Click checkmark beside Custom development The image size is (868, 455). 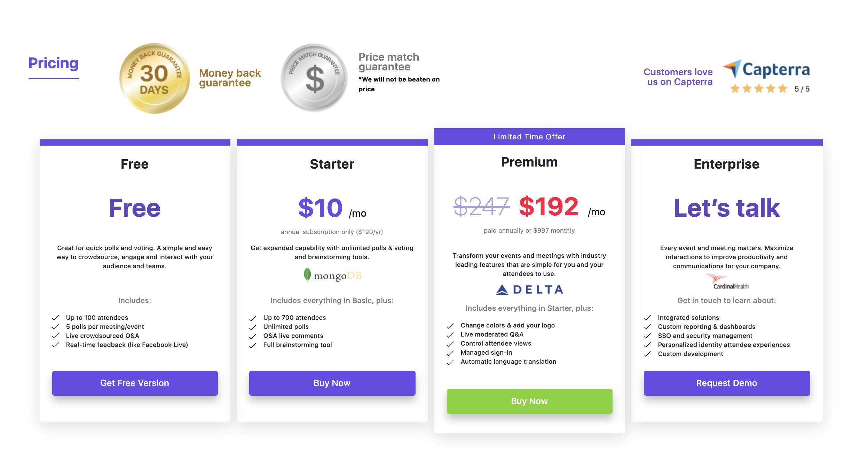pyautogui.click(x=647, y=354)
